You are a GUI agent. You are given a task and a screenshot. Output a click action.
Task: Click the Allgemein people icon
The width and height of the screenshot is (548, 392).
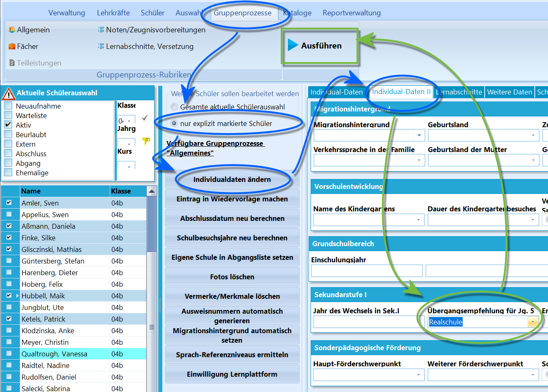pyautogui.click(x=12, y=30)
